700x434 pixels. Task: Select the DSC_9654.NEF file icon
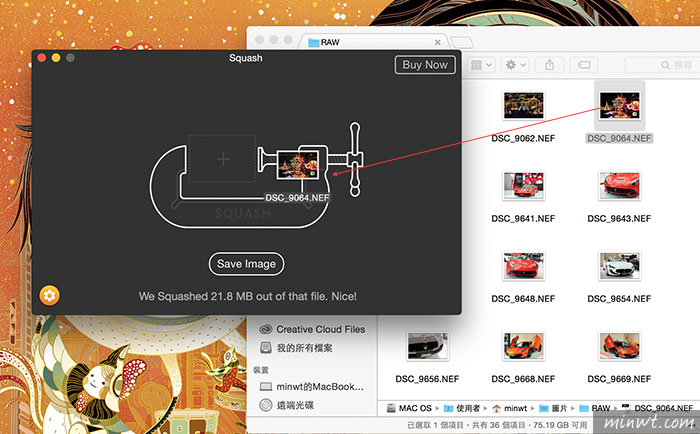[619, 266]
